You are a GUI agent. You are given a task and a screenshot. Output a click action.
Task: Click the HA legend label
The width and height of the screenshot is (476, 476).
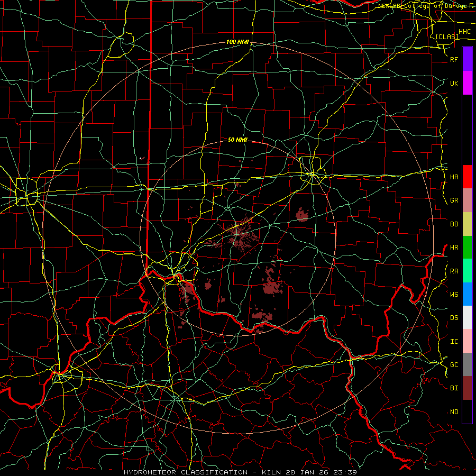pyautogui.click(x=454, y=177)
